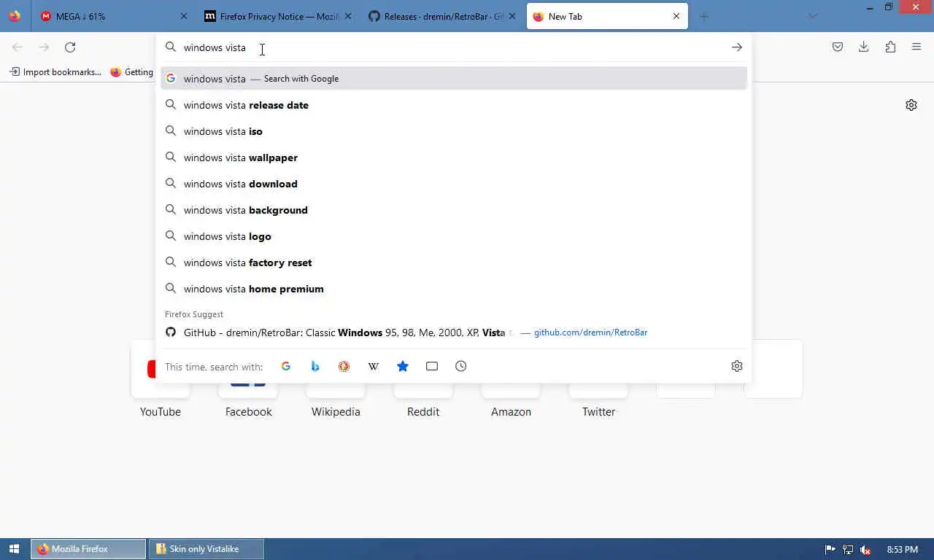Click Import bookmarks in bookmarks toolbar
This screenshot has height=560, width=934.
(x=55, y=72)
